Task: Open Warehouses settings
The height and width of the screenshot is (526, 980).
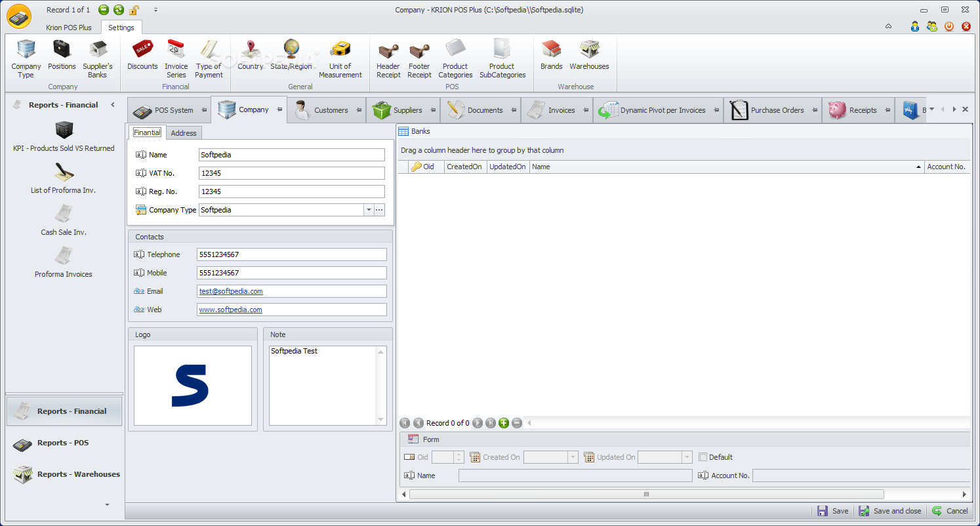Action: click(x=589, y=55)
